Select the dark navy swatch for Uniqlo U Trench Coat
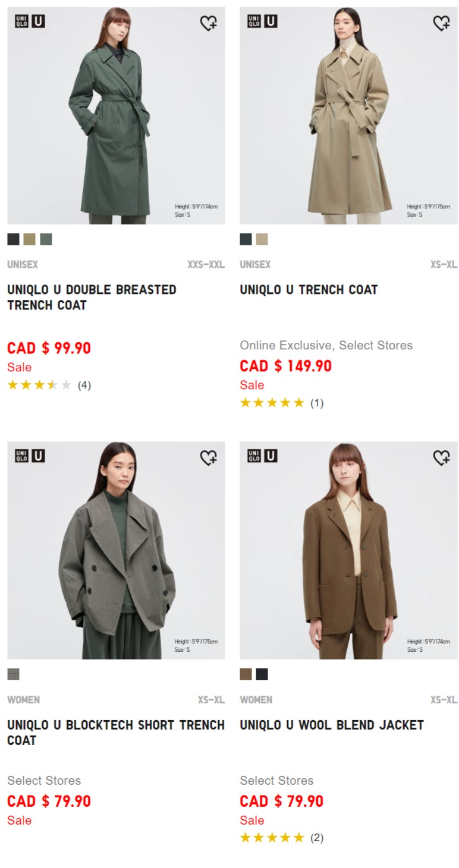Screen dimensions: 459x868 pyautogui.click(x=246, y=239)
